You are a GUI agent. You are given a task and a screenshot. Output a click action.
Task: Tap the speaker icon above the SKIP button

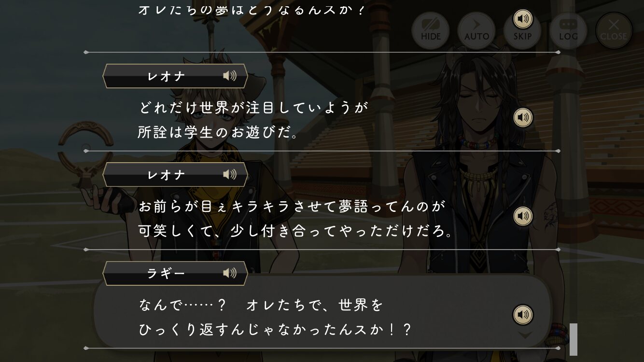tap(523, 19)
